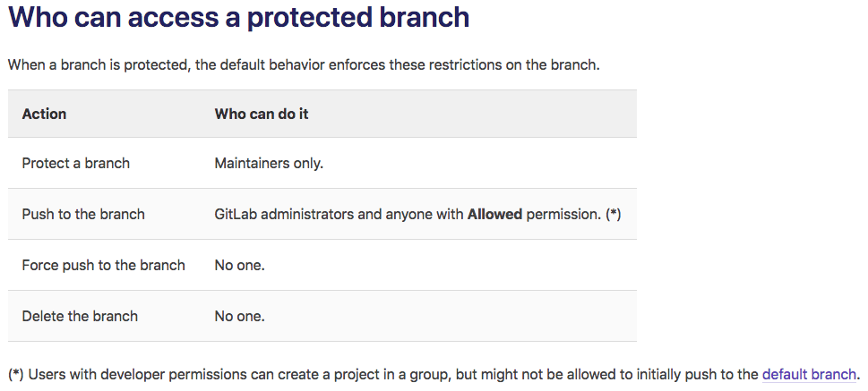This screenshot has width=868, height=391.
Task: Click the "Action" column header
Action: [44, 114]
